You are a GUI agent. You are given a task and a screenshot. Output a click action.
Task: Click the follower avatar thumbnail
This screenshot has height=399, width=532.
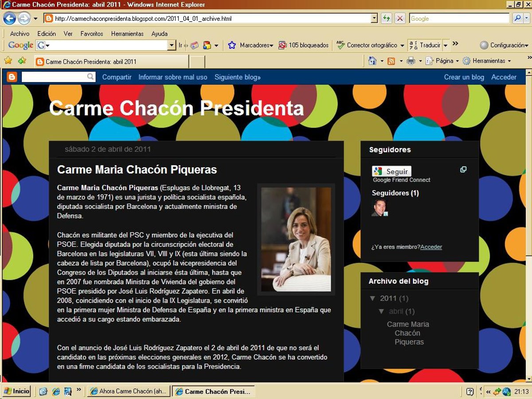click(x=379, y=208)
